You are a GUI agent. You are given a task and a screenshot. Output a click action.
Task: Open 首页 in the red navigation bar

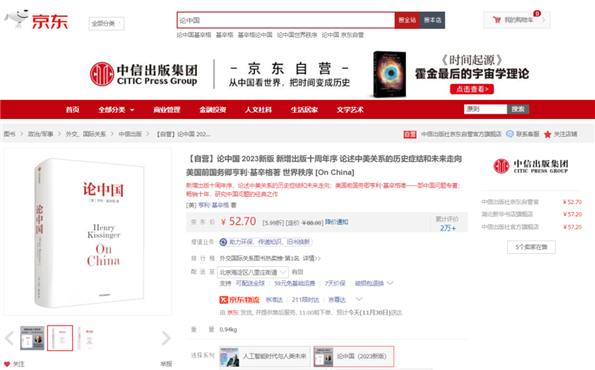click(72, 110)
